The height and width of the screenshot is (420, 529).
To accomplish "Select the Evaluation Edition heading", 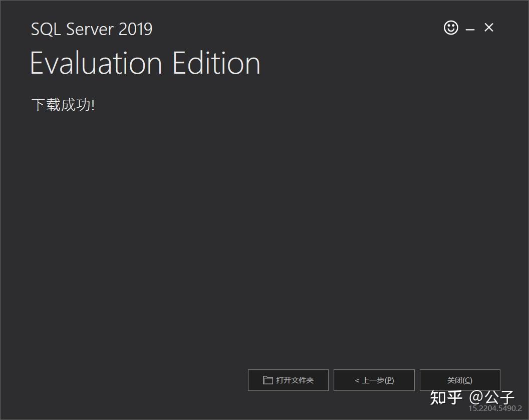I will [x=145, y=63].
